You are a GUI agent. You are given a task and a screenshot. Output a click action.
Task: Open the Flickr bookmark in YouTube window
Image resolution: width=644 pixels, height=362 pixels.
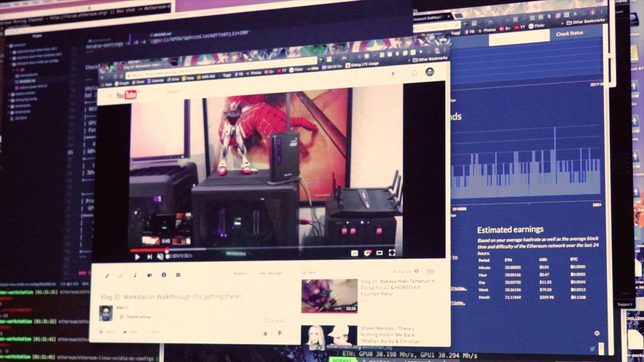[295, 69]
